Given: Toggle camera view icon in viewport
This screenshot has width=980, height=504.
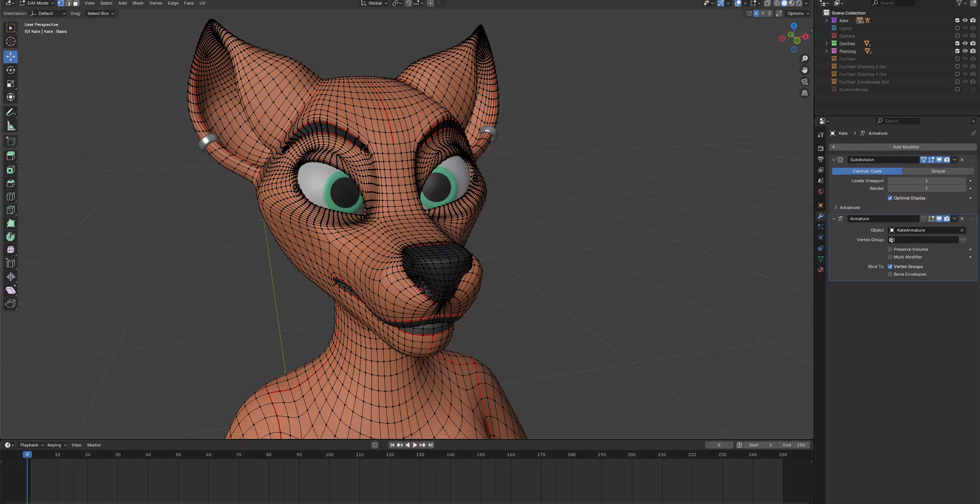Looking at the screenshot, I should point(805,82).
